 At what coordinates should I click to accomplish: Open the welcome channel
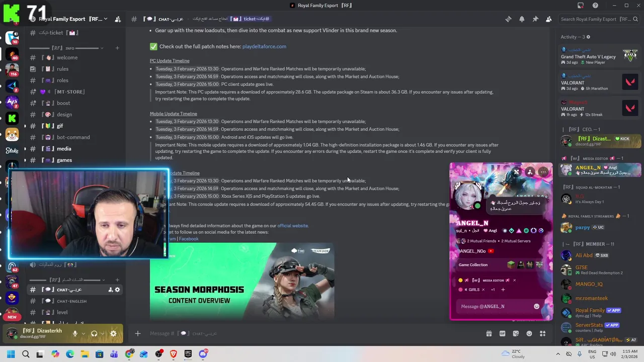[x=76, y=57]
